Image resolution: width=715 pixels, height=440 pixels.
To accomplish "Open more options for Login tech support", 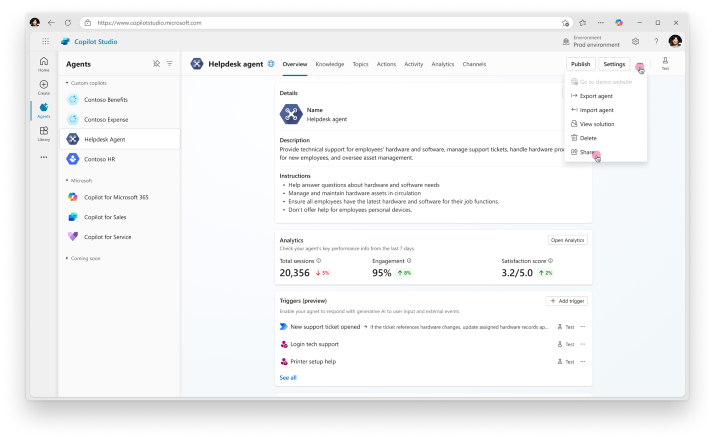I will click(583, 344).
